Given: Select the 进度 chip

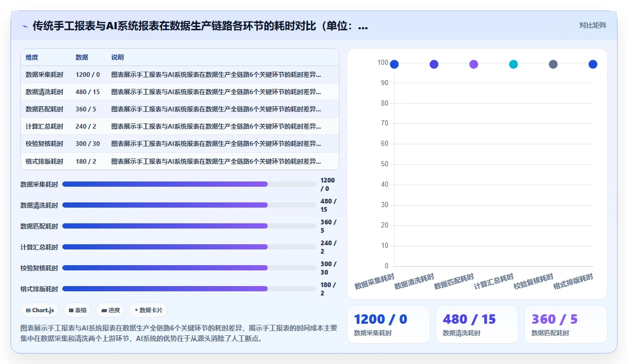Looking at the screenshot, I should click(110, 310).
